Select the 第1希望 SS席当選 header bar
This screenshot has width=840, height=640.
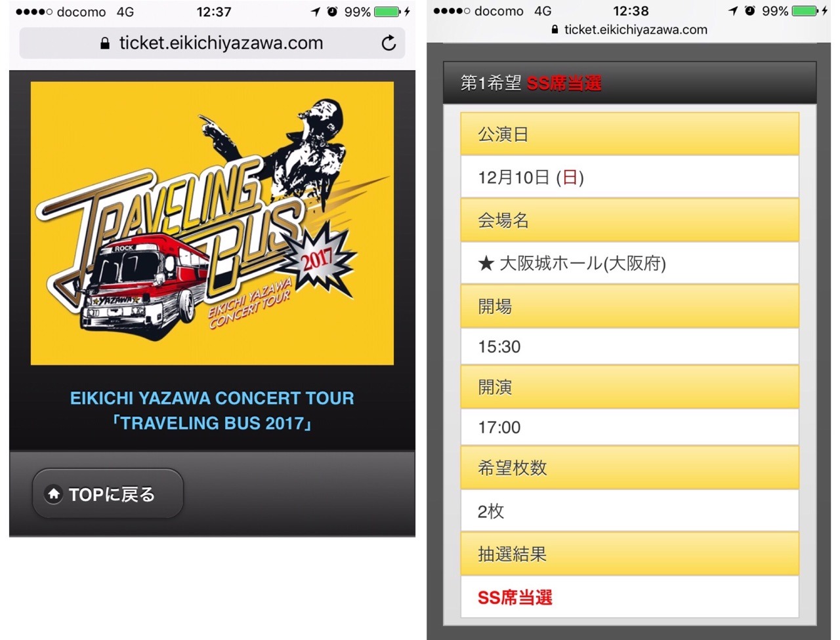pyautogui.click(x=629, y=83)
